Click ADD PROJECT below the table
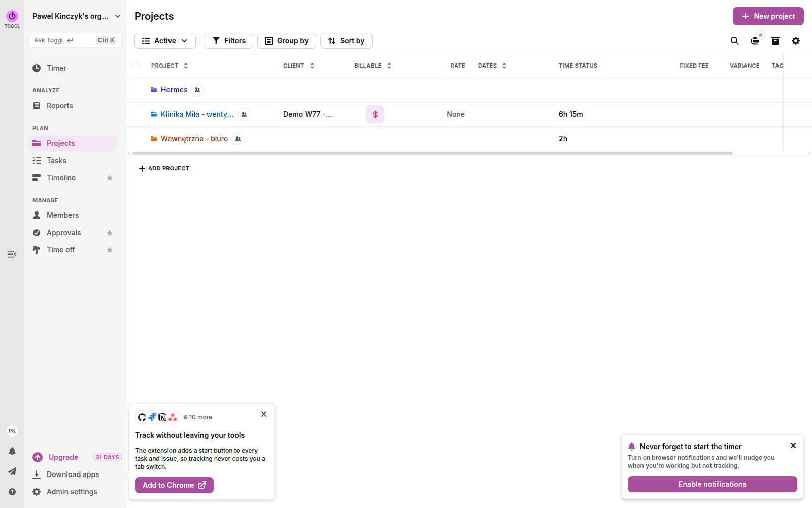The height and width of the screenshot is (508, 812). pyautogui.click(x=164, y=168)
